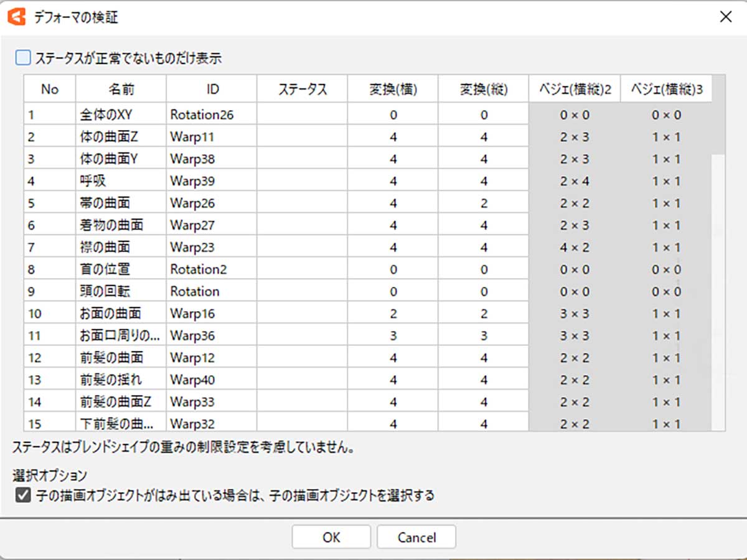Click the Warp39 ID cell
This screenshot has width=747, height=560.
(x=212, y=181)
